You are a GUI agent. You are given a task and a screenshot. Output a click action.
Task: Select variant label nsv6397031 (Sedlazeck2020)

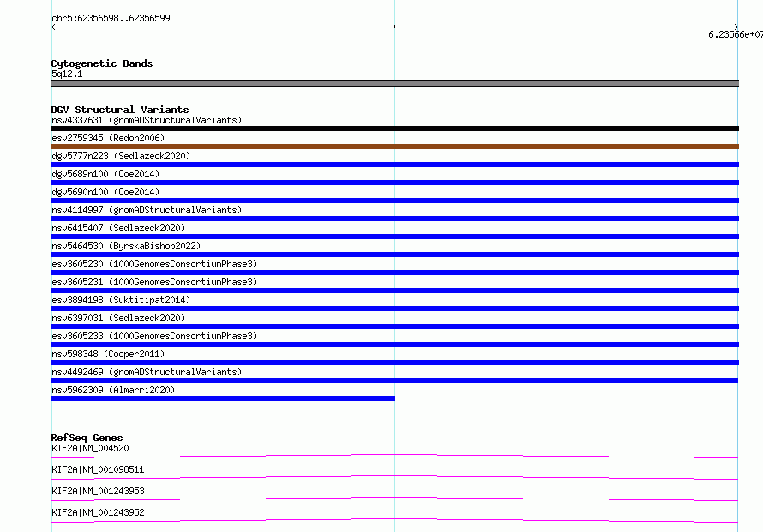click(118, 318)
